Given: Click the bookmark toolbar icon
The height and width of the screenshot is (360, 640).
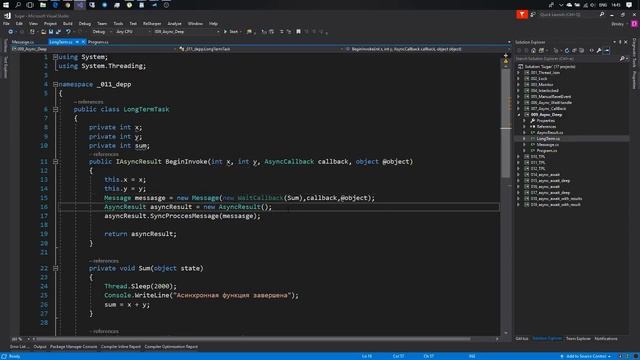Looking at the screenshot, I should (x=298, y=31).
